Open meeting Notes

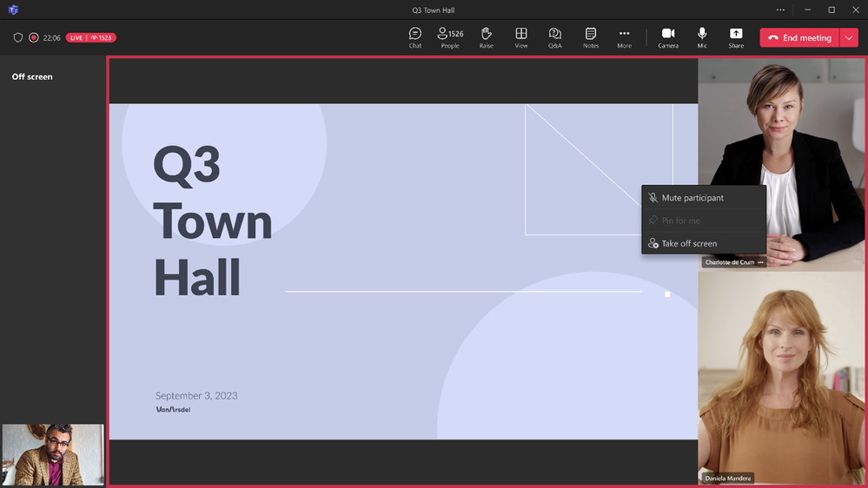coord(591,37)
